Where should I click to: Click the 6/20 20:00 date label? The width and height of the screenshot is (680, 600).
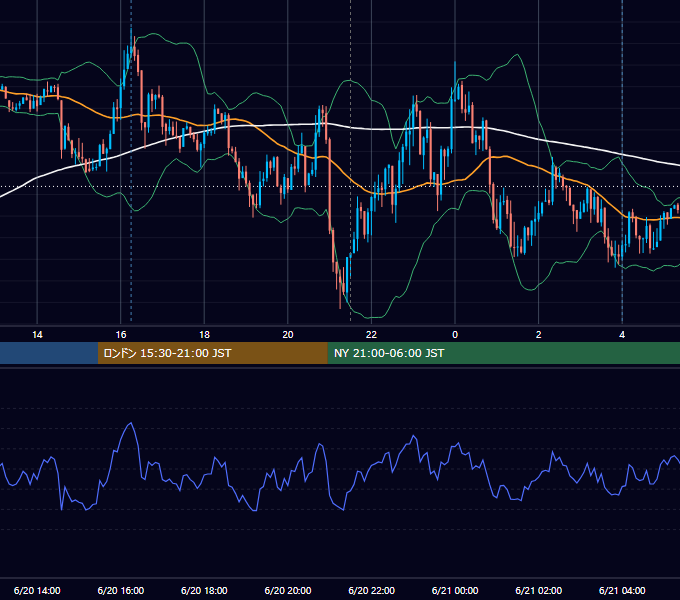pos(288,590)
